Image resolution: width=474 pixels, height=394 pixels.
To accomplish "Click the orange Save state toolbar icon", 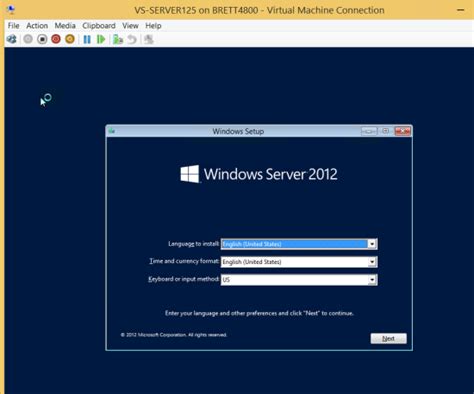I will click(70, 39).
